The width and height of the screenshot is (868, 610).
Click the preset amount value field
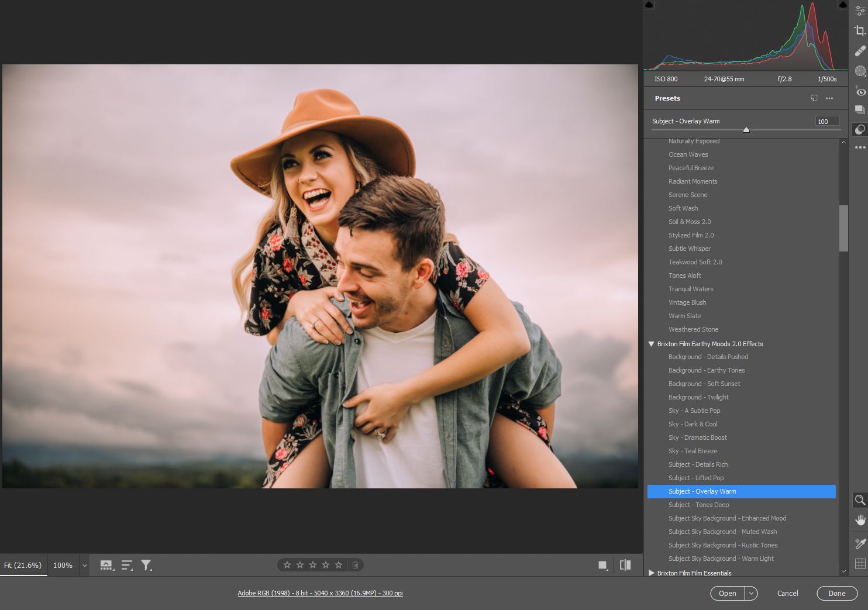[826, 122]
